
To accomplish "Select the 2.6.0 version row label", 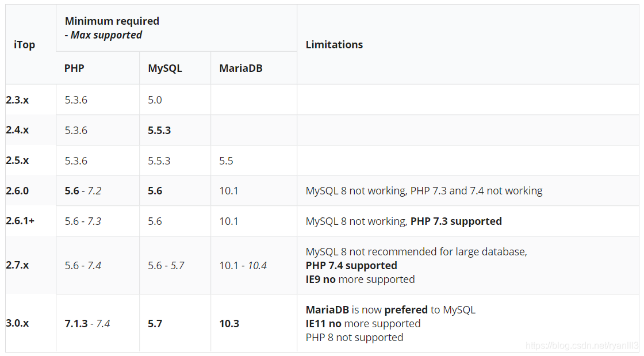I will (x=17, y=190).
